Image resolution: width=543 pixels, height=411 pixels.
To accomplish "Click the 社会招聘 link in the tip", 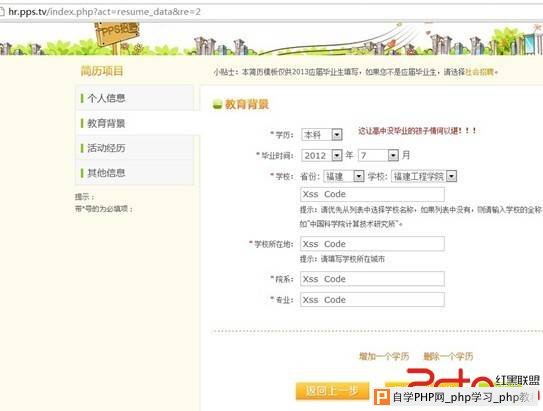I will pos(480,72).
